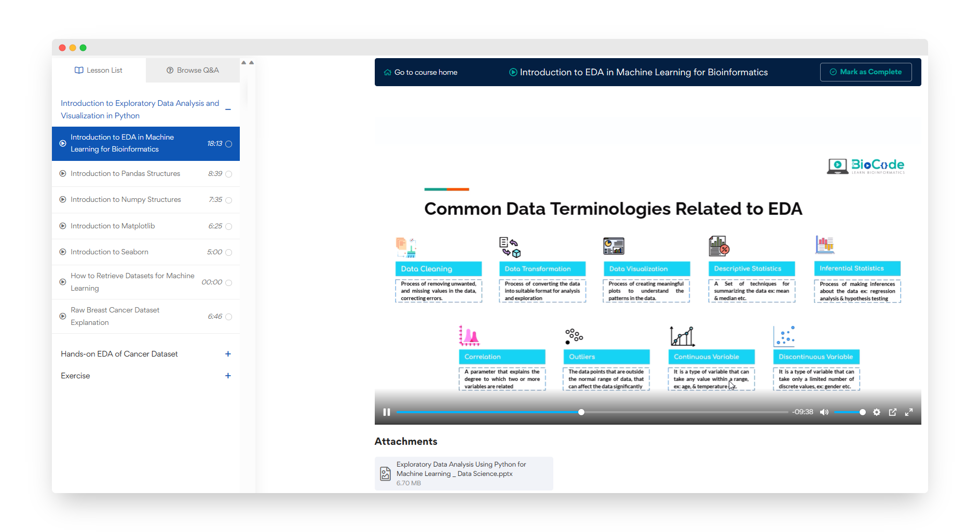Mark the lesson Introduction to Pandas Structures complete
The width and height of the screenshot is (980, 532).
click(x=229, y=173)
